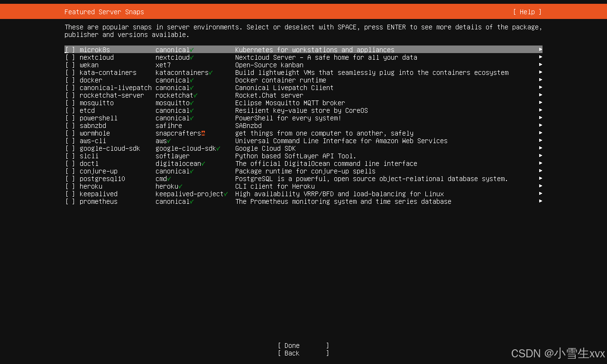Click verified checkmark next to katacontainers
607x364 pixels.
[x=211, y=73]
